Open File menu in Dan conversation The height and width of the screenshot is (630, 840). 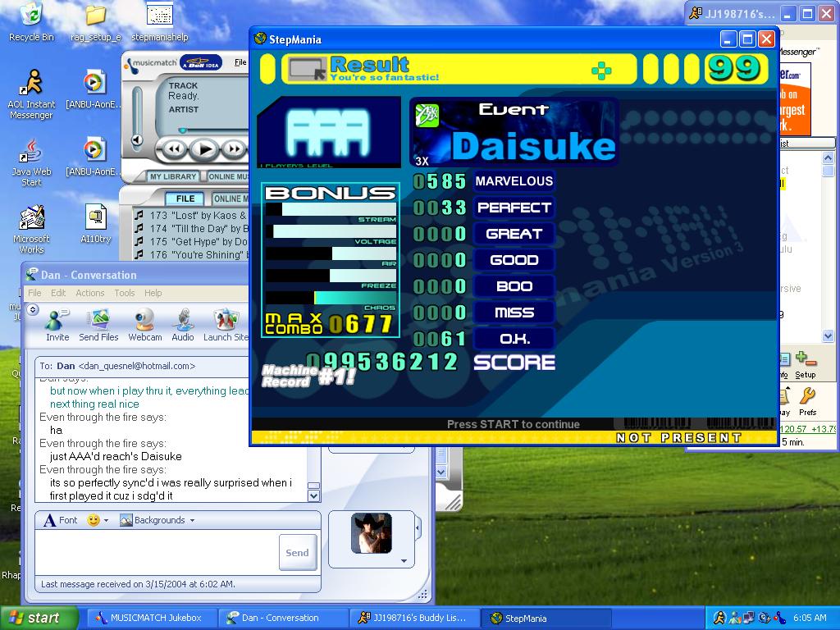tap(34, 293)
